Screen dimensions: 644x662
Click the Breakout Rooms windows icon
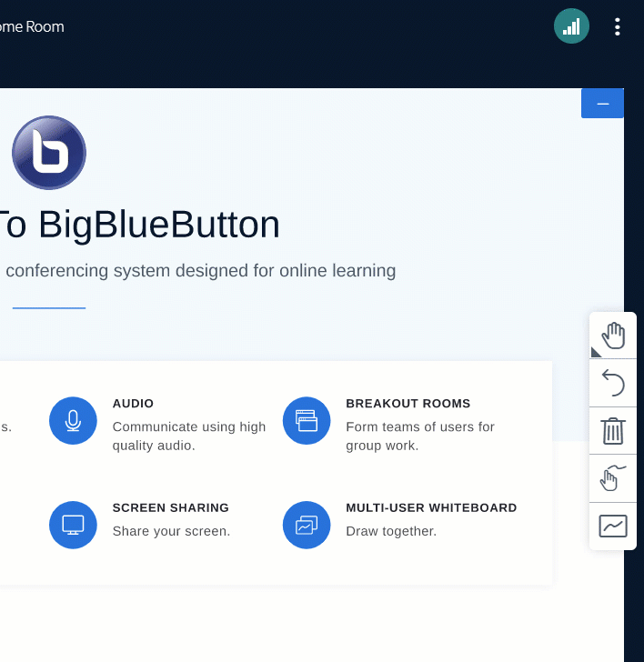tap(307, 420)
